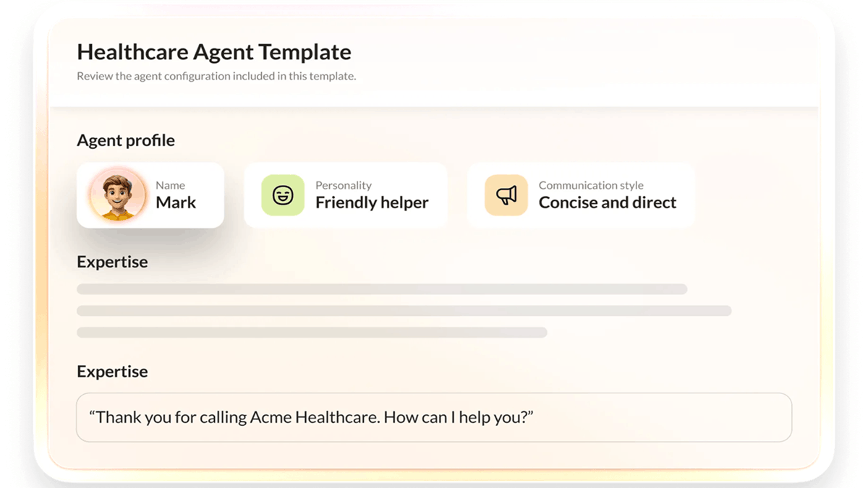Select the middle gray placeholder bar

[x=404, y=311]
